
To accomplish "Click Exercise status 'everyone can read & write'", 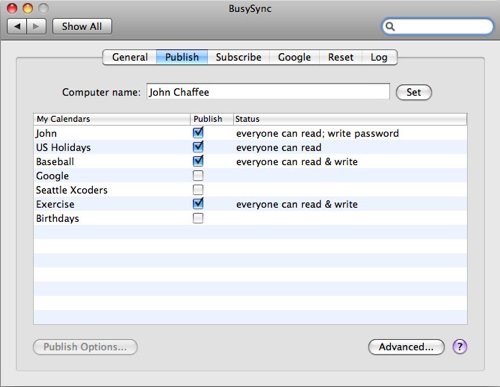I will [x=297, y=204].
